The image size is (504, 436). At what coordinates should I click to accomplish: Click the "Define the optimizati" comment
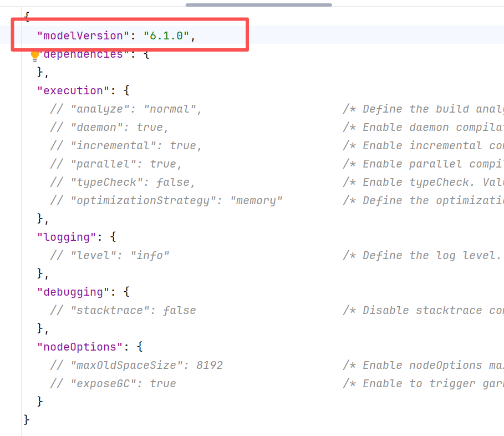(x=423, y=201)
